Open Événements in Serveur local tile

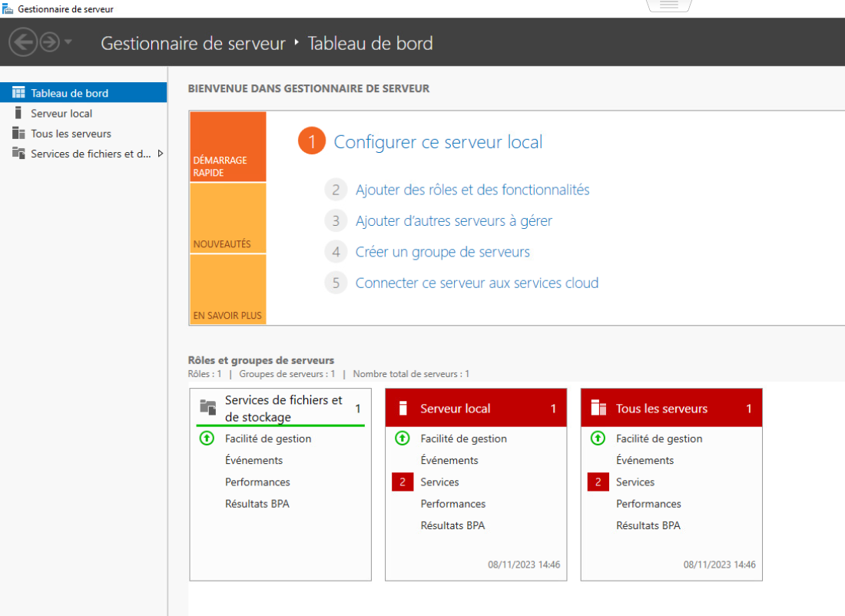click(449, 460)
